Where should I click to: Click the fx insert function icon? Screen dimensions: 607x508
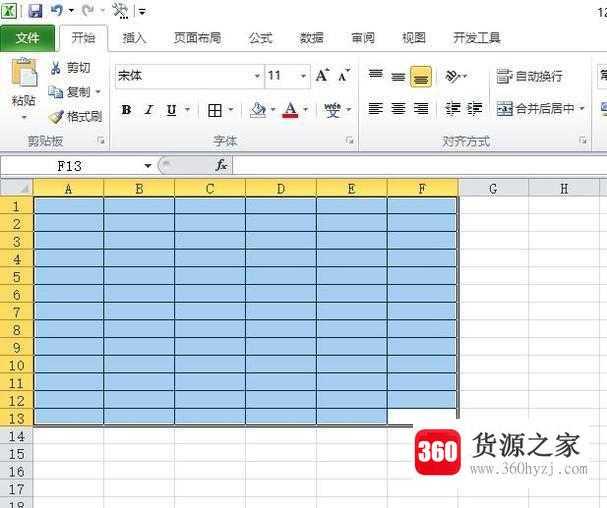(x=221, y=165)
